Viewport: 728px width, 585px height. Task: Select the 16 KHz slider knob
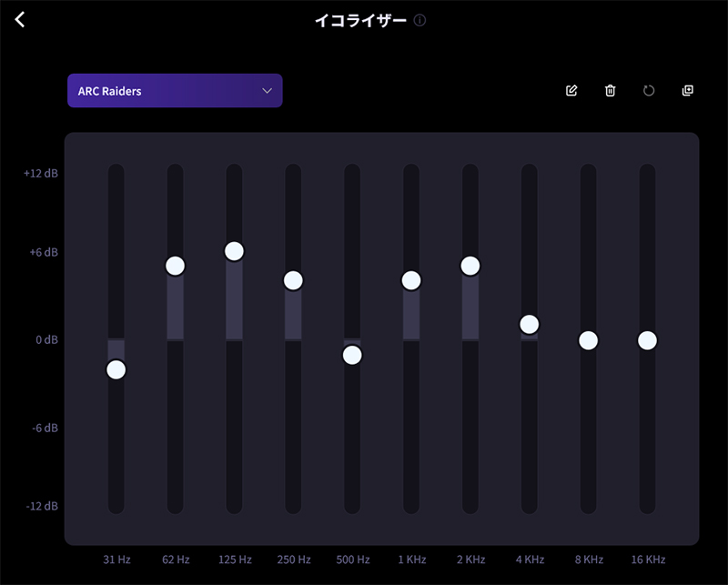(x=647, y=340)
